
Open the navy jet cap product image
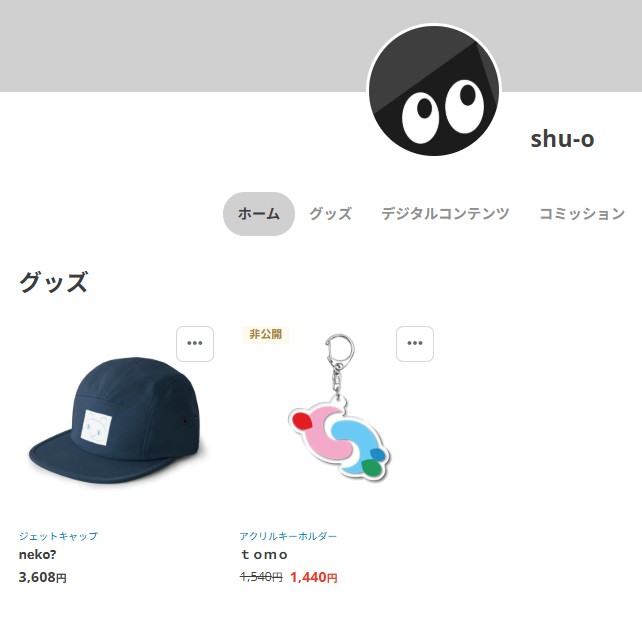pyautogui.click(x=116, y=422)
